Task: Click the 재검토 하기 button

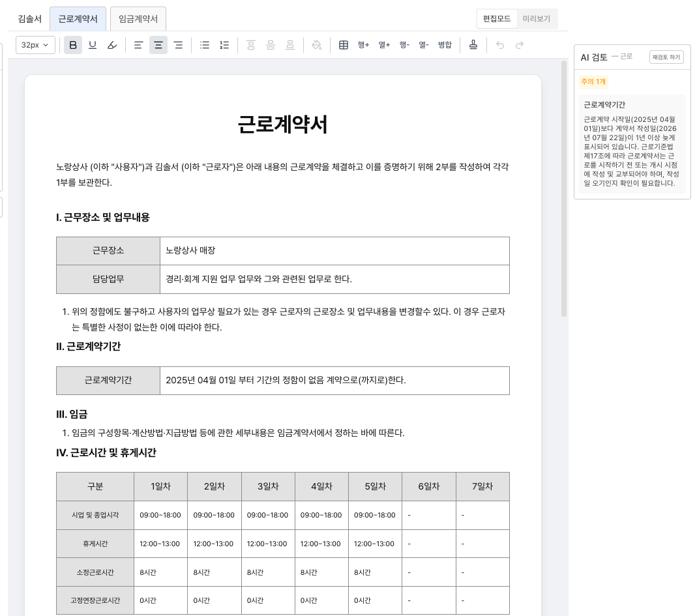Action: (666, 57)
